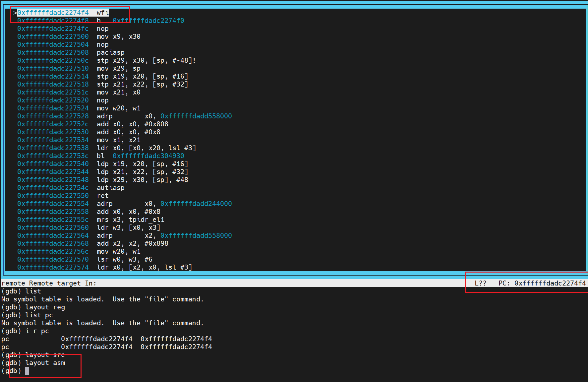The height and width of the screenshot is (382, 588).
Task: Select 'add x0, x0, #0x8' at 0xffffffdadc227530
Action: coord(129,132)
